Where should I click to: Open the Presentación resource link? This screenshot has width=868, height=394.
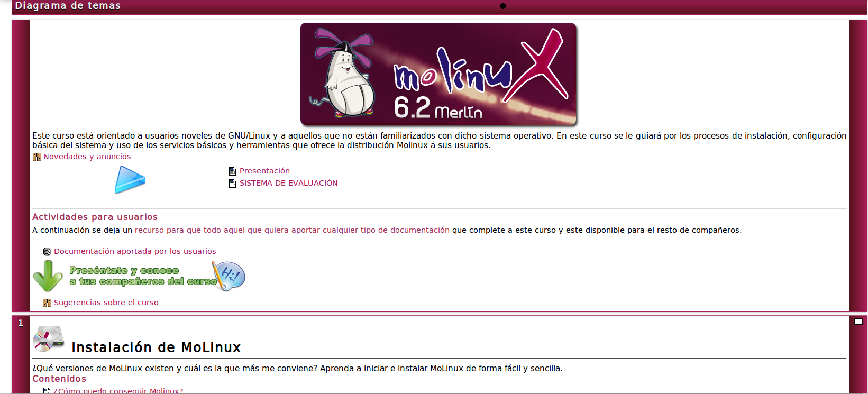point(264,171)
